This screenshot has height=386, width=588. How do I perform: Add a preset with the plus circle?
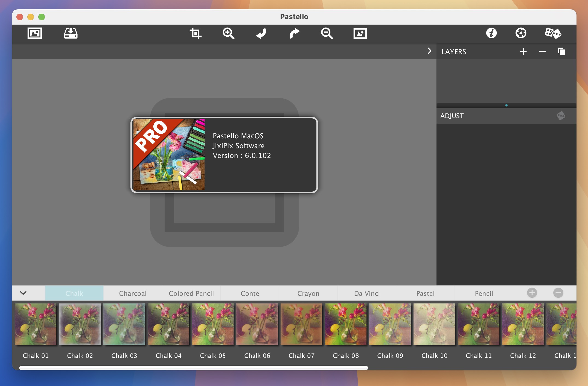[532, 293]
